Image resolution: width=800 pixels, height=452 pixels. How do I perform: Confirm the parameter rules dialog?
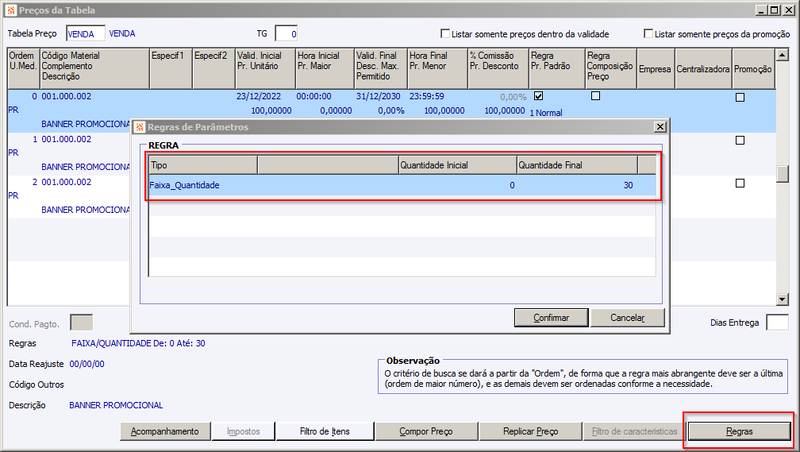pyautogui.click(x=551, y=317)
